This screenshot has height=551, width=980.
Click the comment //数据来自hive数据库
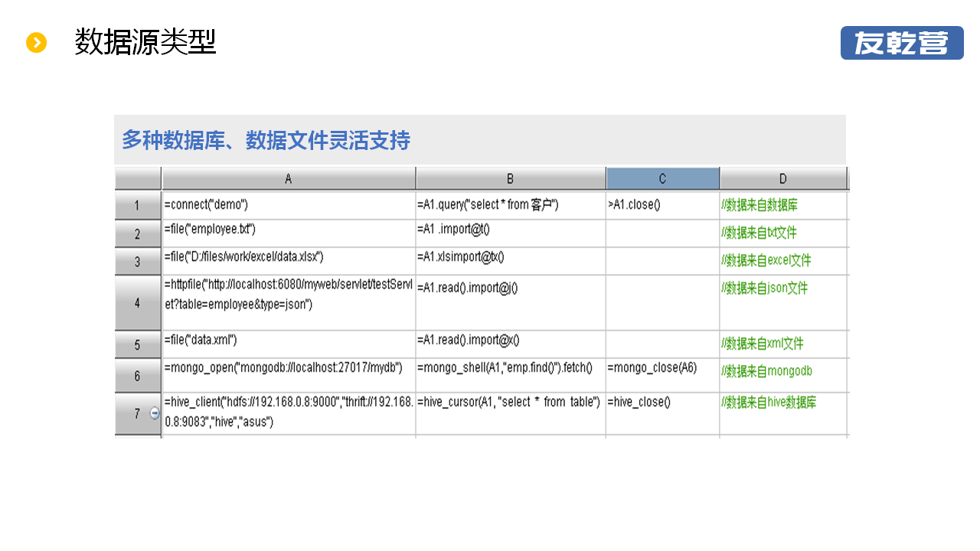(x=783, y=413)
